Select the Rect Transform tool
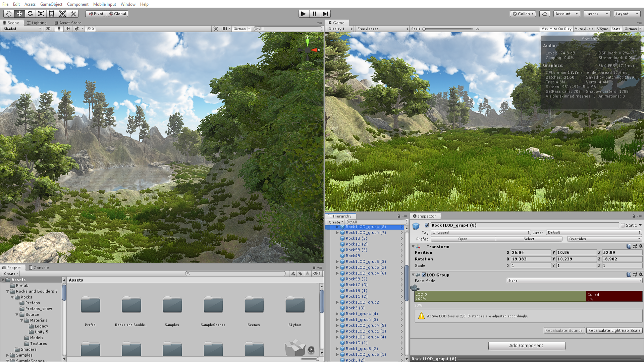Viewport: 644px width, 362px height. point(52,14)
